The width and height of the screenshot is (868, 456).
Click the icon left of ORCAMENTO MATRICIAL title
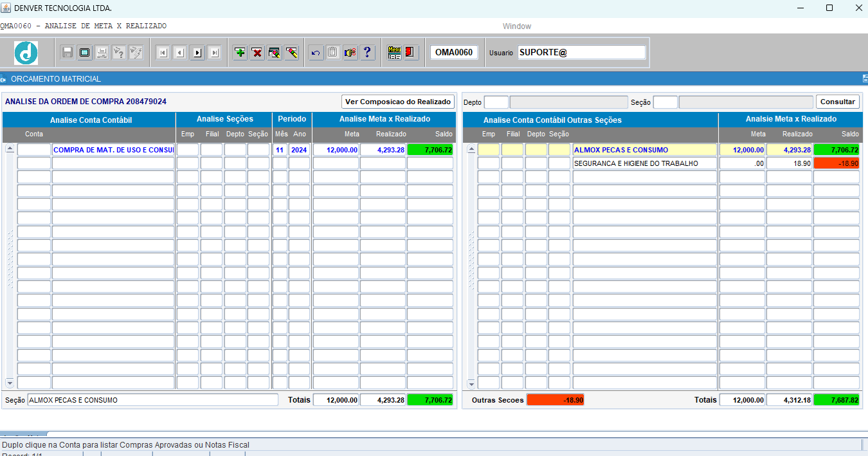point(3,79)
